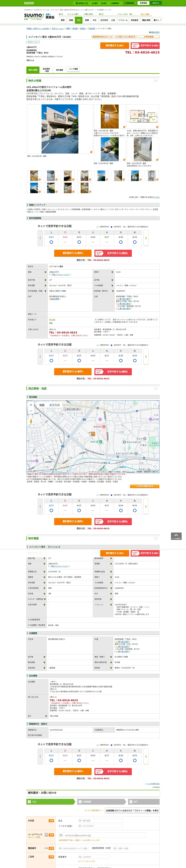The width and height of the screenshot is (186, 868).
Task: Open 検索条件 in the green header
Action: pyautogui.click(x=115, y=3)
